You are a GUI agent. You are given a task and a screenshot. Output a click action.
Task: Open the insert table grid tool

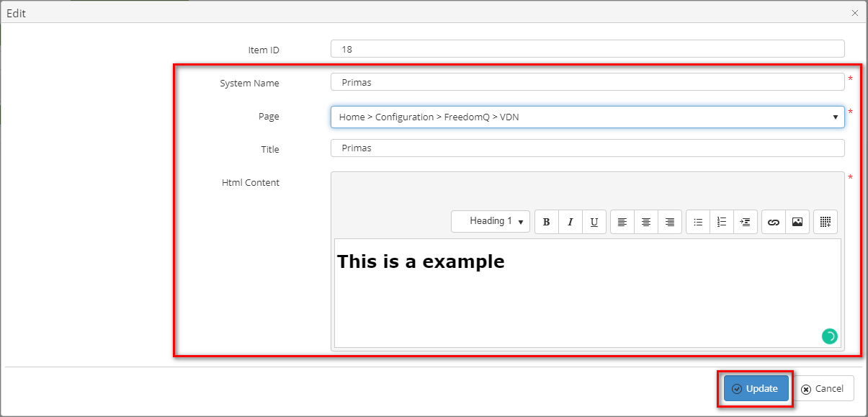(826, 222)
